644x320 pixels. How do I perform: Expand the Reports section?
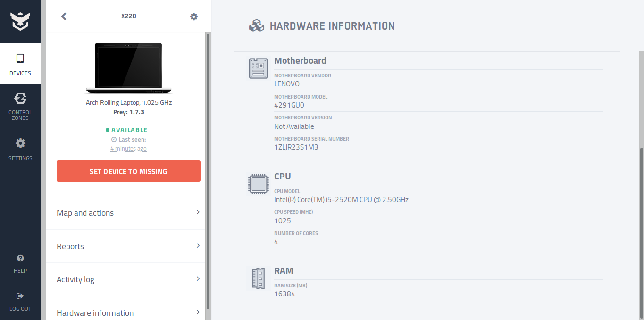point(128,246)
